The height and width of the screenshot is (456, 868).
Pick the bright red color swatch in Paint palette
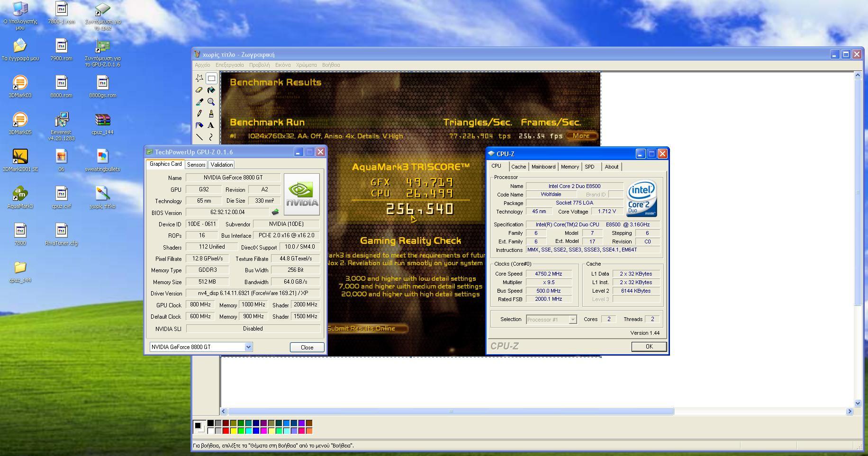(x=226, y=431)
